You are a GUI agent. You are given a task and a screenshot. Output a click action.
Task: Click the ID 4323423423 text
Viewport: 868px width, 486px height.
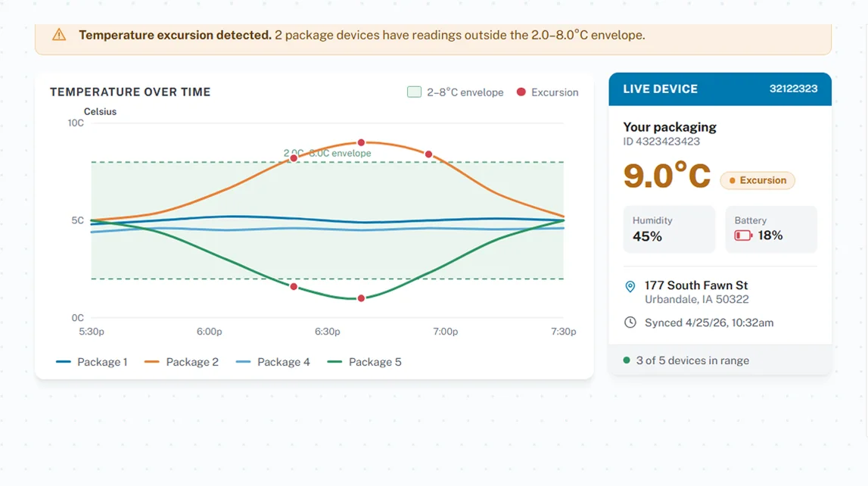661,142
